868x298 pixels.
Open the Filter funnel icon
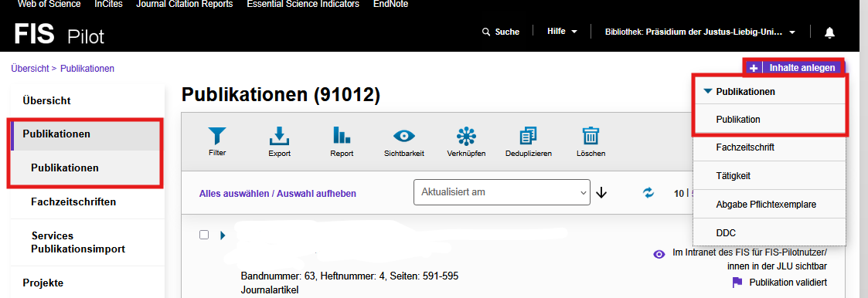217,136
